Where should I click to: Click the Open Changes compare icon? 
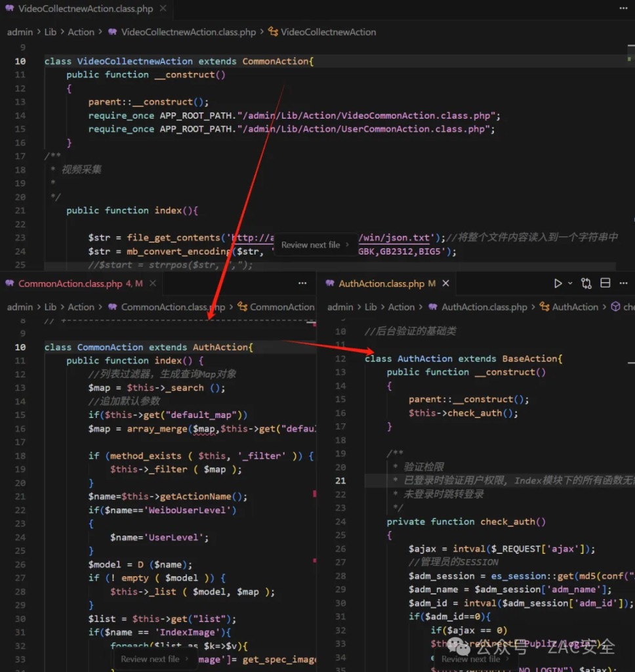coord(586,283)
